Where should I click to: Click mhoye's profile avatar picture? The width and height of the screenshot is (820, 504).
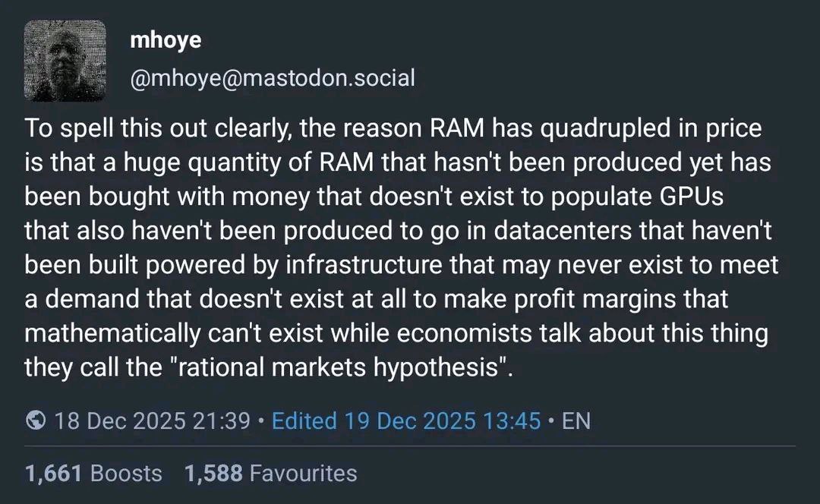coord(65,60)
